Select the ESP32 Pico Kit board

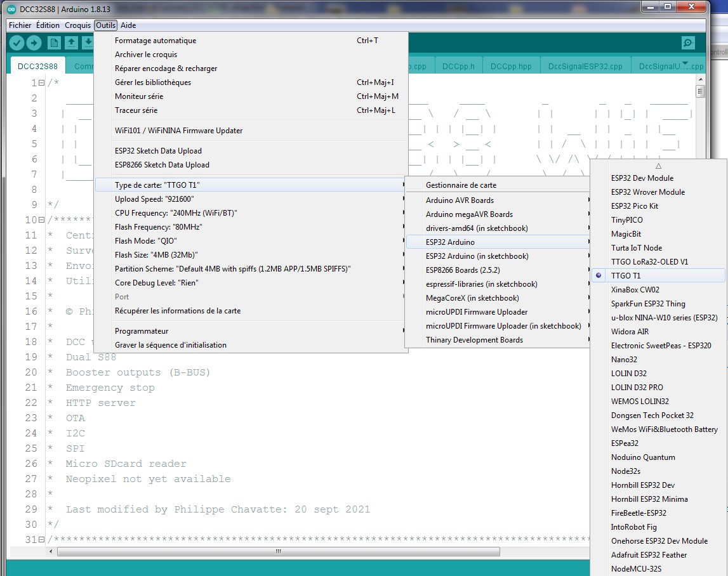[658, 206]
